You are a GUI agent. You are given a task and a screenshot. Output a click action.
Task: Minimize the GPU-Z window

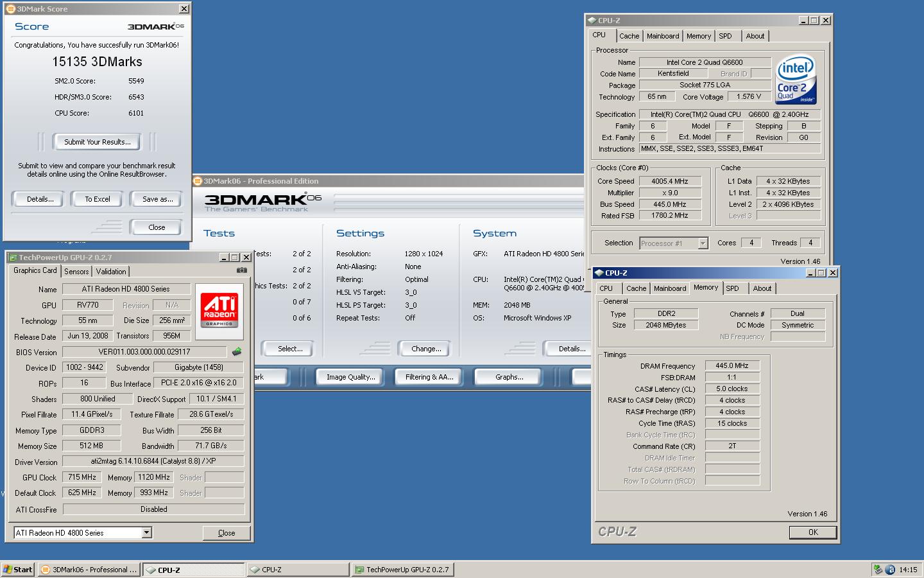coord(225,258)
